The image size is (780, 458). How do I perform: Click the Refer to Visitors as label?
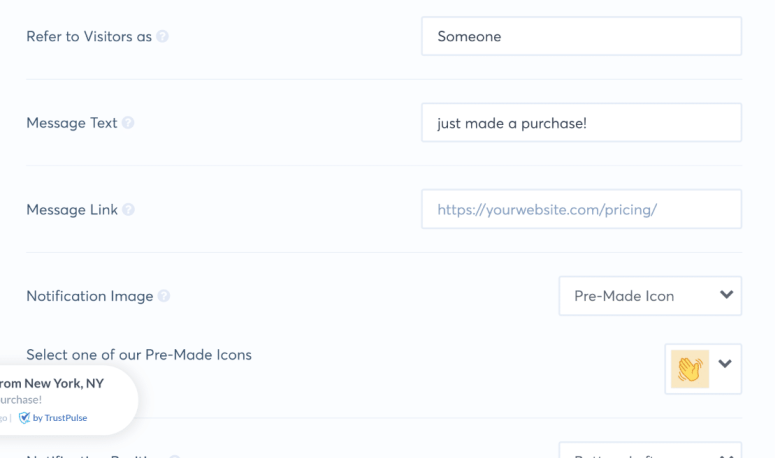89,37
